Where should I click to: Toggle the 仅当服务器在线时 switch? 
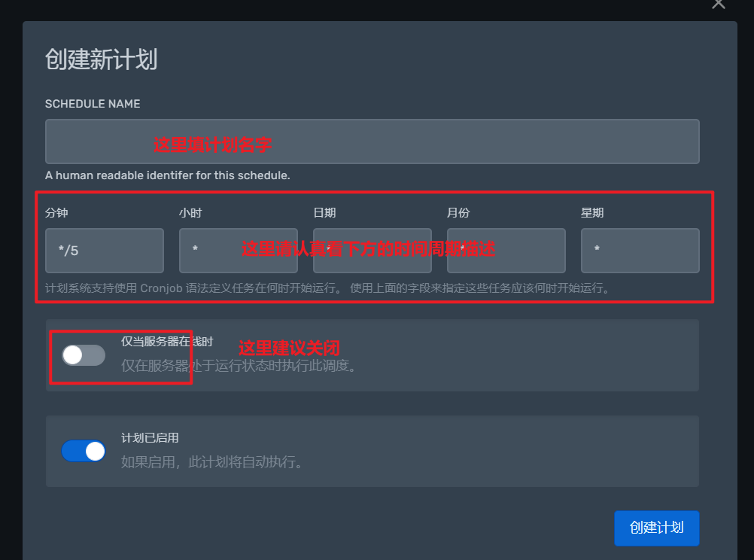pyautogui.click(x=84, y=355)
